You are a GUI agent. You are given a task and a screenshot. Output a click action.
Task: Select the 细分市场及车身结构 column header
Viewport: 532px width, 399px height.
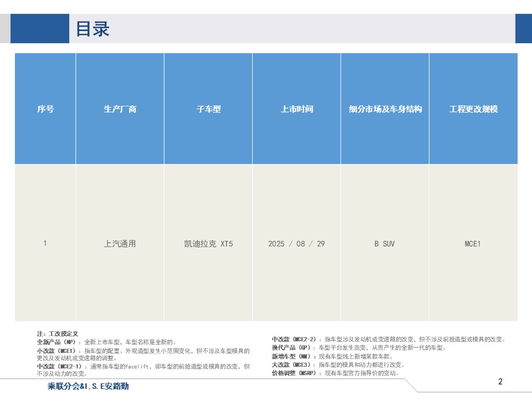click(385, 109)
